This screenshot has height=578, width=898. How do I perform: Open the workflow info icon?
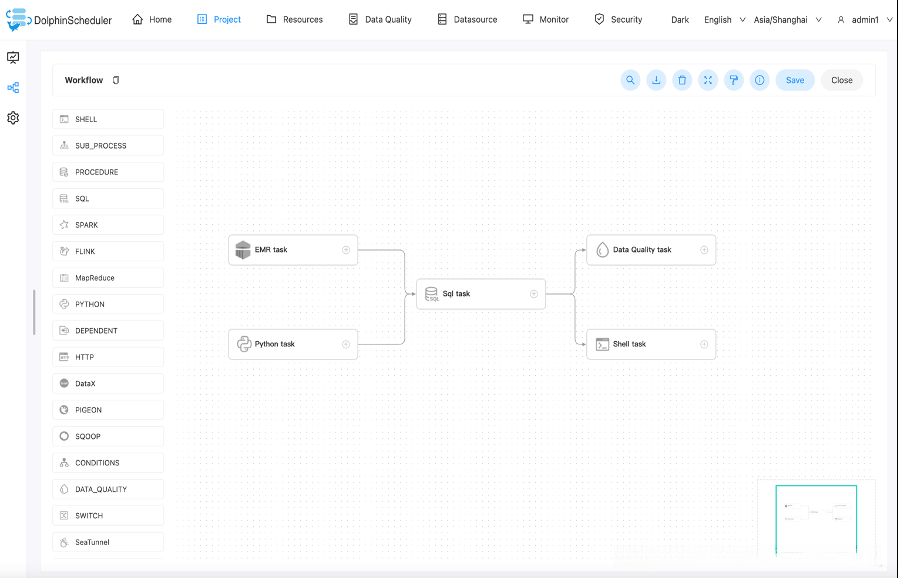tap(760, 80)
